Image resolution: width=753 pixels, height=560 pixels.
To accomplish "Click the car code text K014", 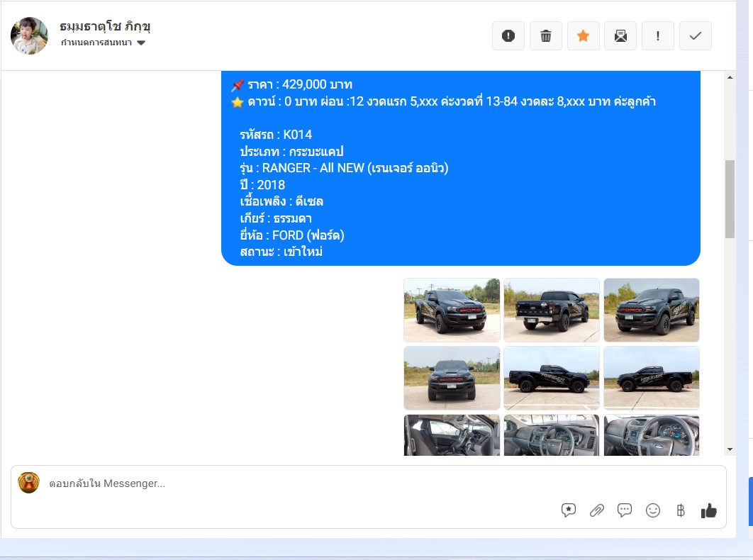I will (x=297, y=135).
